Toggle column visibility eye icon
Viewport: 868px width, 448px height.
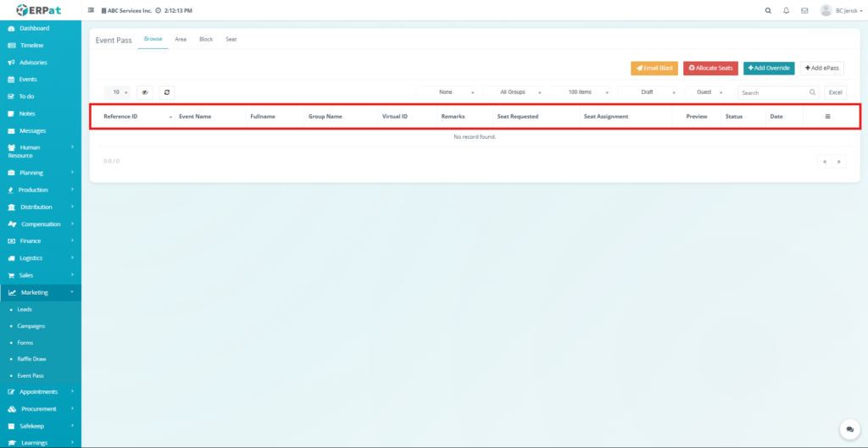(x=145, y=92)
